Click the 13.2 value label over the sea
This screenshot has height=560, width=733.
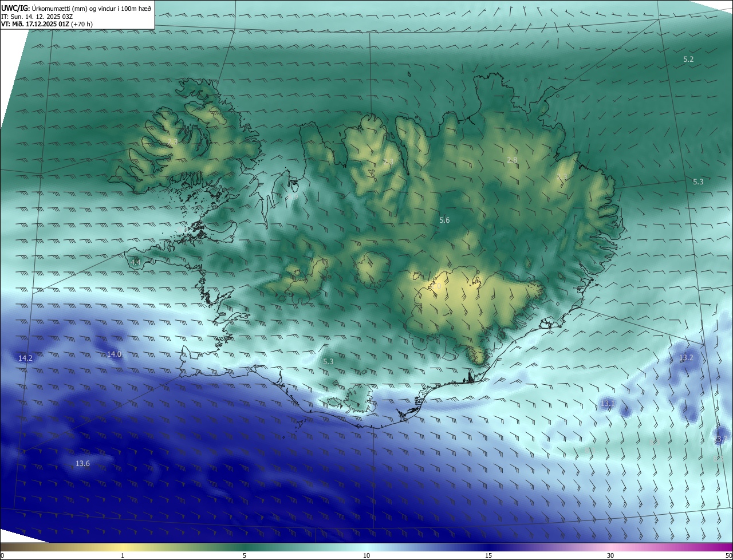[x=686, y=358]
